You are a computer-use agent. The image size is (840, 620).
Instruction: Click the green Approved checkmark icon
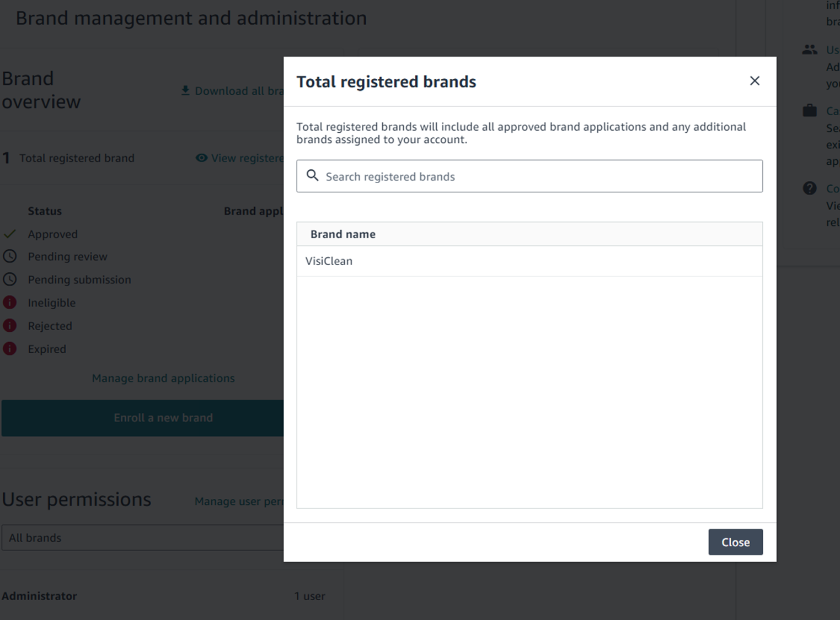coord(10,234)
